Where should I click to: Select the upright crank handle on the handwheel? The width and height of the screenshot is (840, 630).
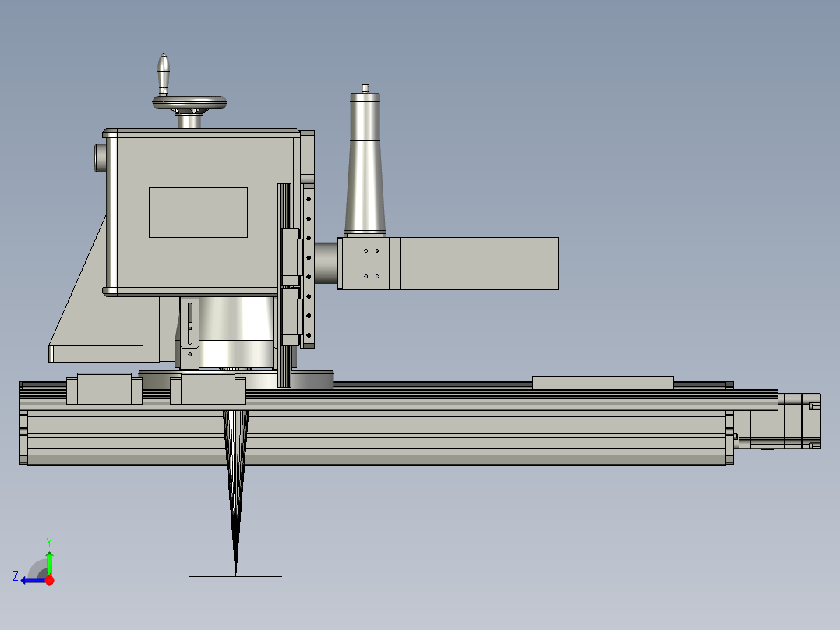164,74
